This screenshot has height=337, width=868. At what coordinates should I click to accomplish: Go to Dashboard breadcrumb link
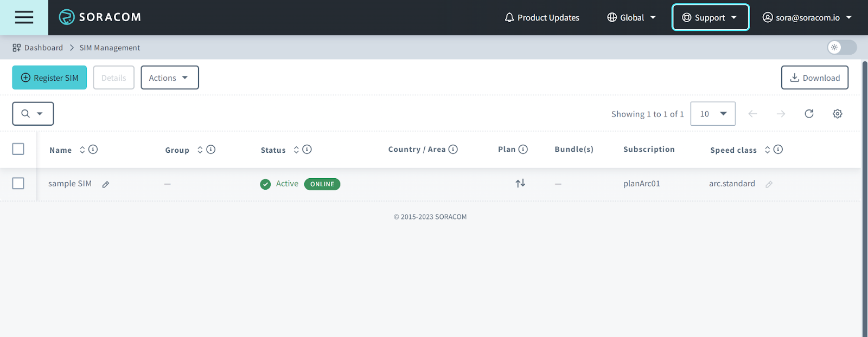43,48
